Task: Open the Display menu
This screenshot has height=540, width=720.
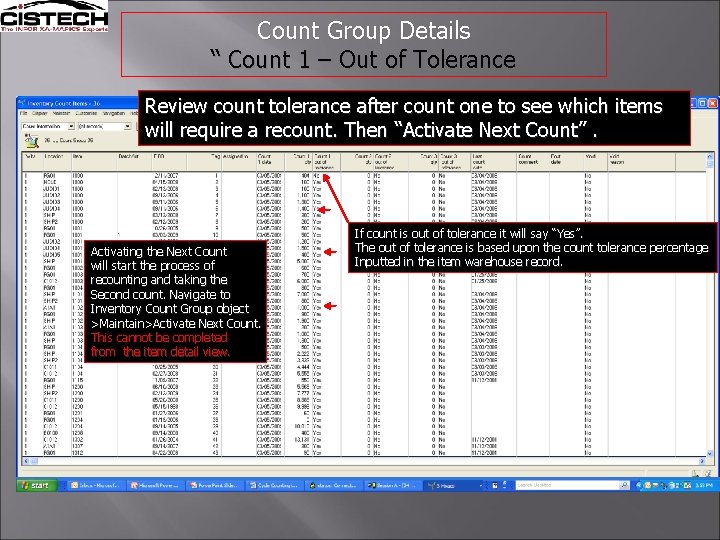Action: pyautogui.click(x=40, y=113)
